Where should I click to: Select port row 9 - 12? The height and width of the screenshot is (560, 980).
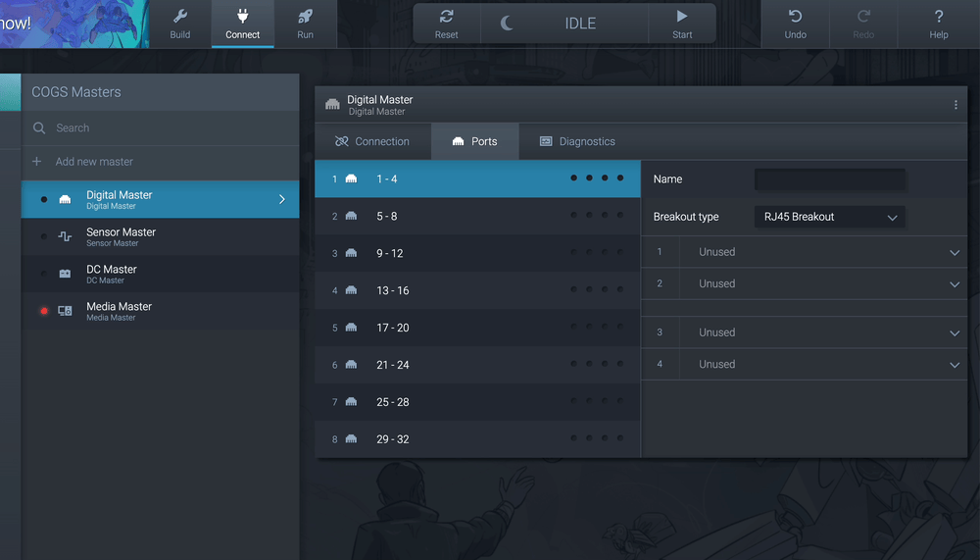coord(477,253)
